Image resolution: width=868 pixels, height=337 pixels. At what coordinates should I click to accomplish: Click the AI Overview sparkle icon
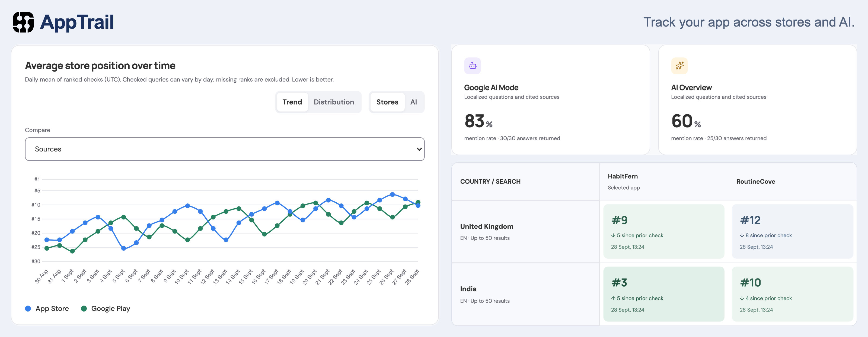point(679,66)
